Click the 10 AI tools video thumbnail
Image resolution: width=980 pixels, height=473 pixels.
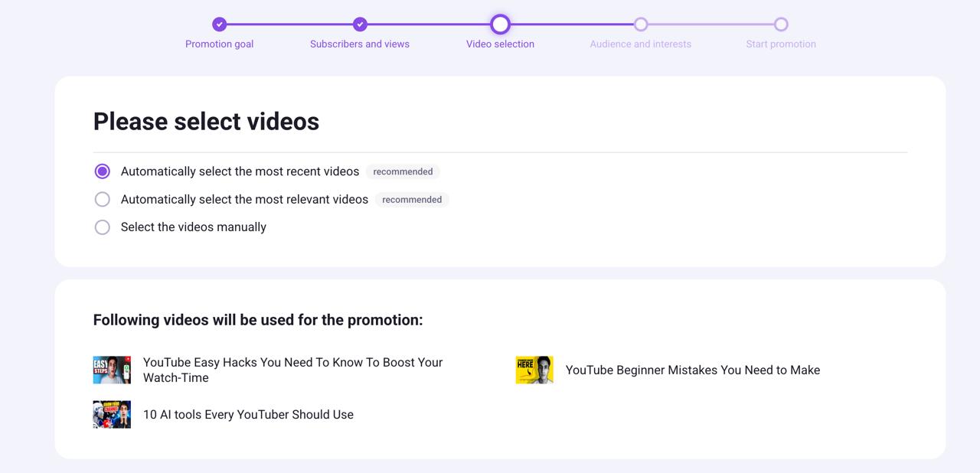tap(112, 415)
